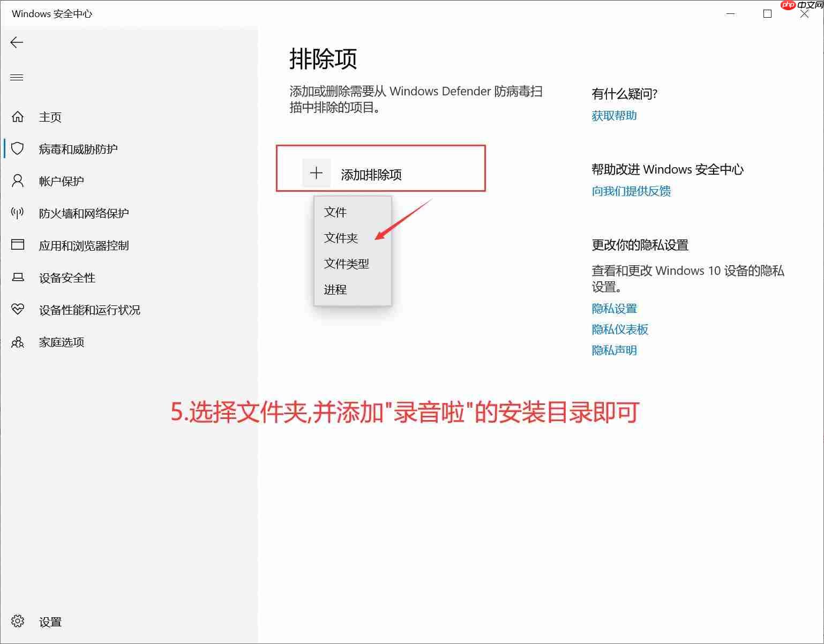Toggle sidebar with hamburger menu
824x644 pixels.
pyautogui.click(x=17, y=77)
